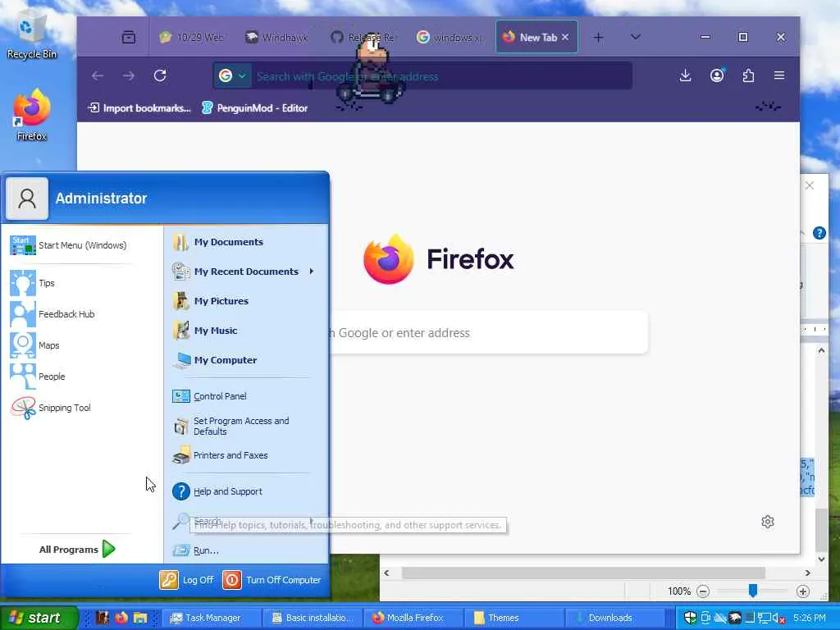840x630 pixels.
Task: Switch to Downloads window in taskbar
Action: (615, 618)
